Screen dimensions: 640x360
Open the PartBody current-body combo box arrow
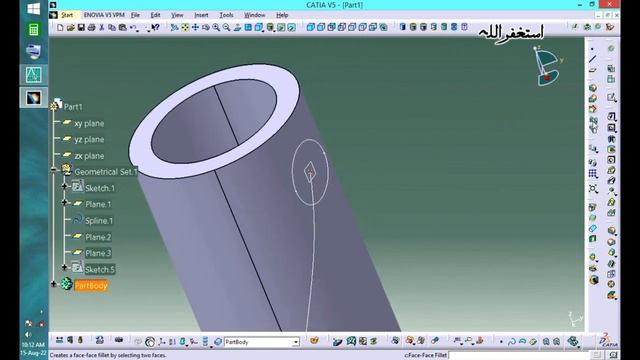296,342
